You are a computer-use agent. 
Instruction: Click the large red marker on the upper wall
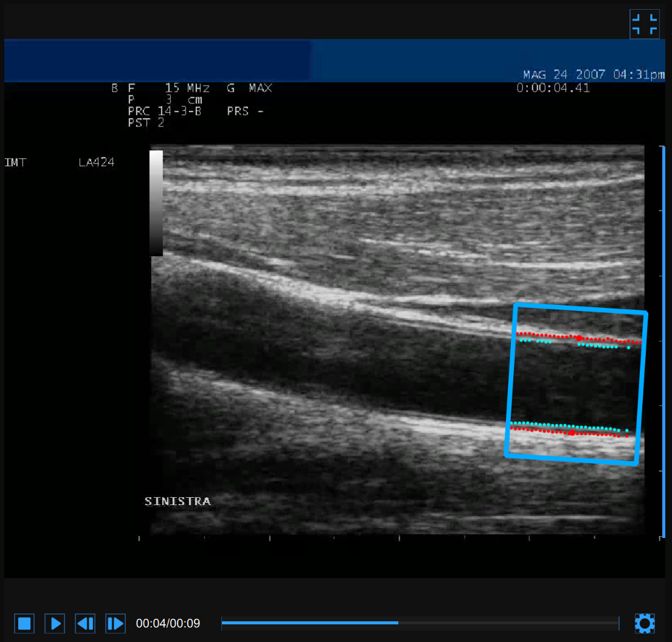(579, 338)
